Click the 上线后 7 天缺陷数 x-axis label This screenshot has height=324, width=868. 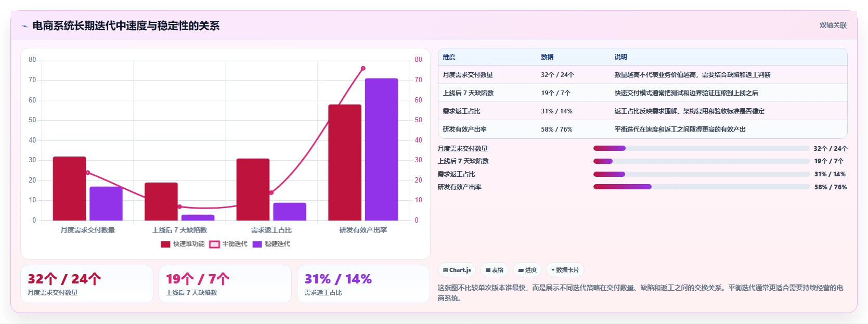tap(179, 230)
